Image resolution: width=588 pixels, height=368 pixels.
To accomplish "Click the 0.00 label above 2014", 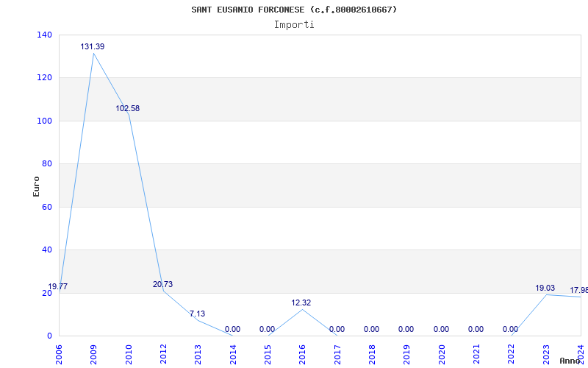I will 232,330.
